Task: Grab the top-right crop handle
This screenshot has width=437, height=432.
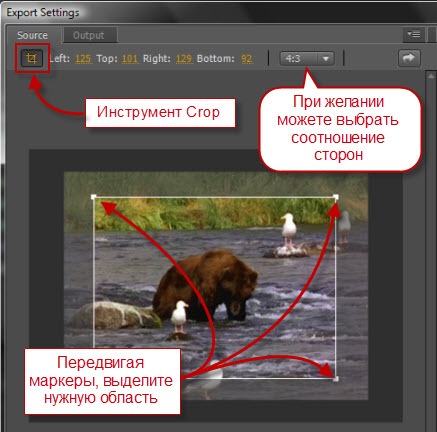Action: (x=336, y=197)
